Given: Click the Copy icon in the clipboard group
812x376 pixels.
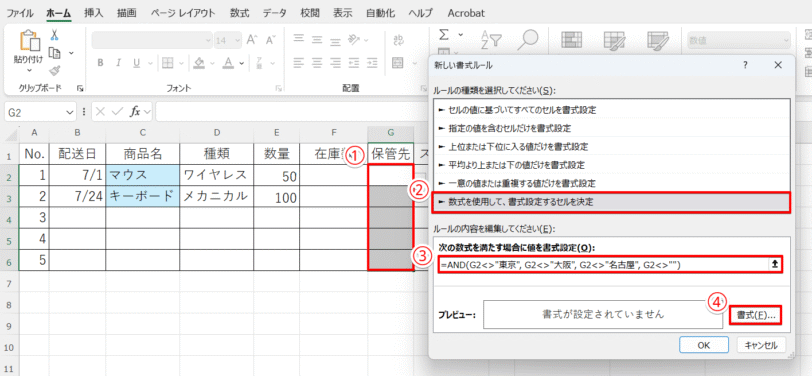Looking at the screenshot, I should (x=54, y=52).
